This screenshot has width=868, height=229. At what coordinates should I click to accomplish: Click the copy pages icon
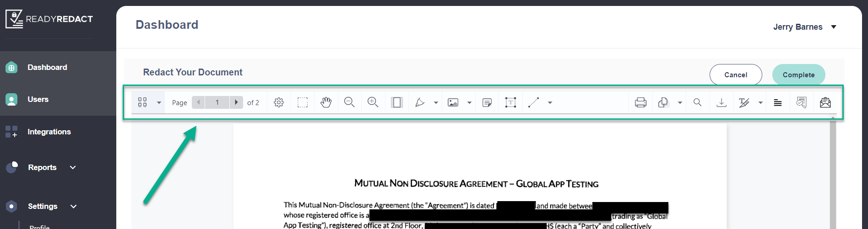[663, 102]
